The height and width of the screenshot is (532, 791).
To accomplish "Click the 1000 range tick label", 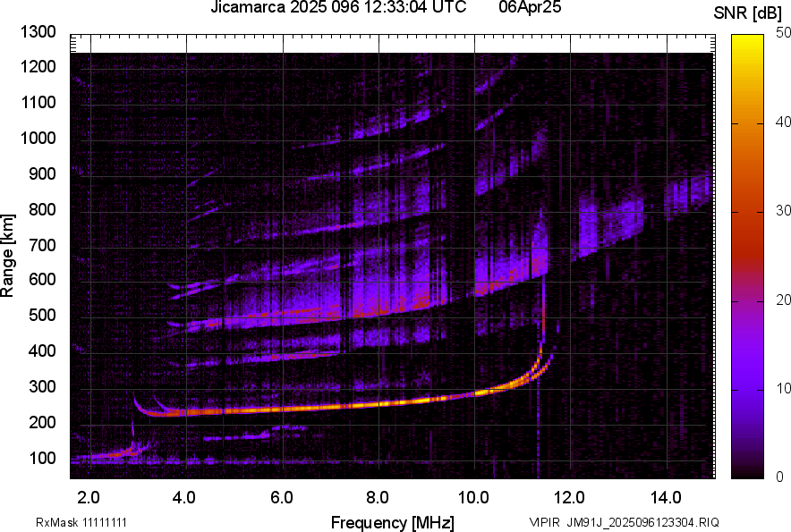I will 38,138.
